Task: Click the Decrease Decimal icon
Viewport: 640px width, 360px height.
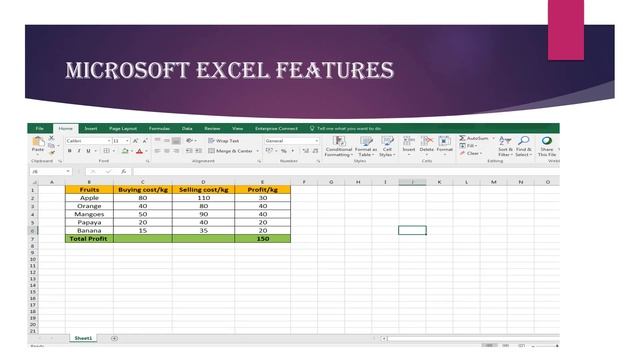Action: [x=315, y=151]
